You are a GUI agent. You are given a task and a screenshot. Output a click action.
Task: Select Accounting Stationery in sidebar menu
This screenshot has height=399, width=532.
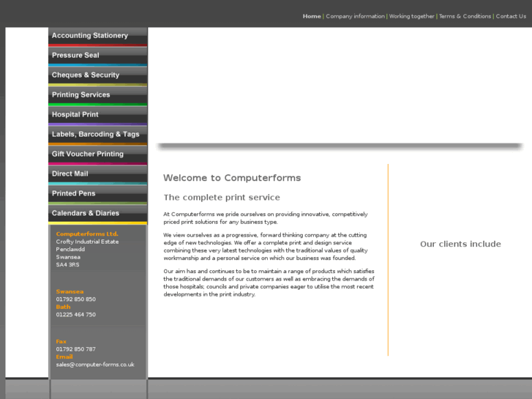98,37
